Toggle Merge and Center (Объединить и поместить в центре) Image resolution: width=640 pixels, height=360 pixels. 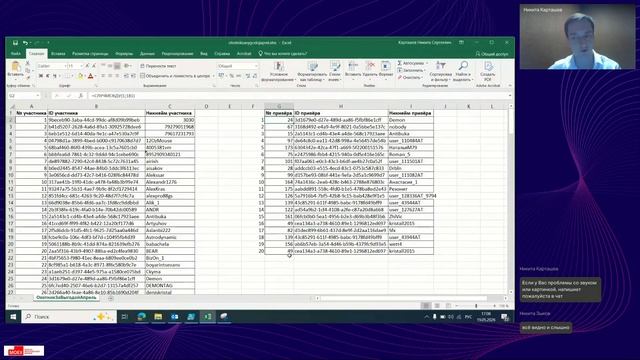pos(175,76)
